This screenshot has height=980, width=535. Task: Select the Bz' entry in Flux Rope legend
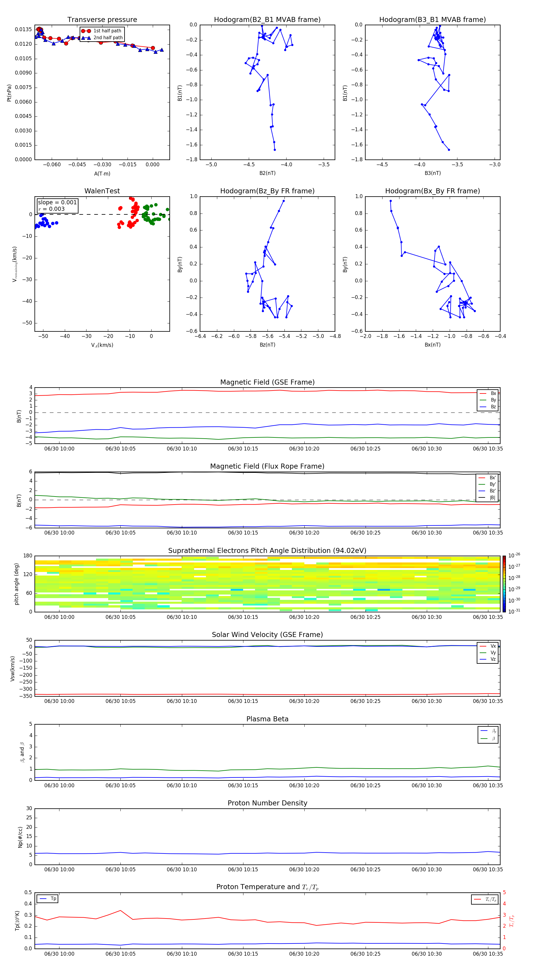(487, 491)
